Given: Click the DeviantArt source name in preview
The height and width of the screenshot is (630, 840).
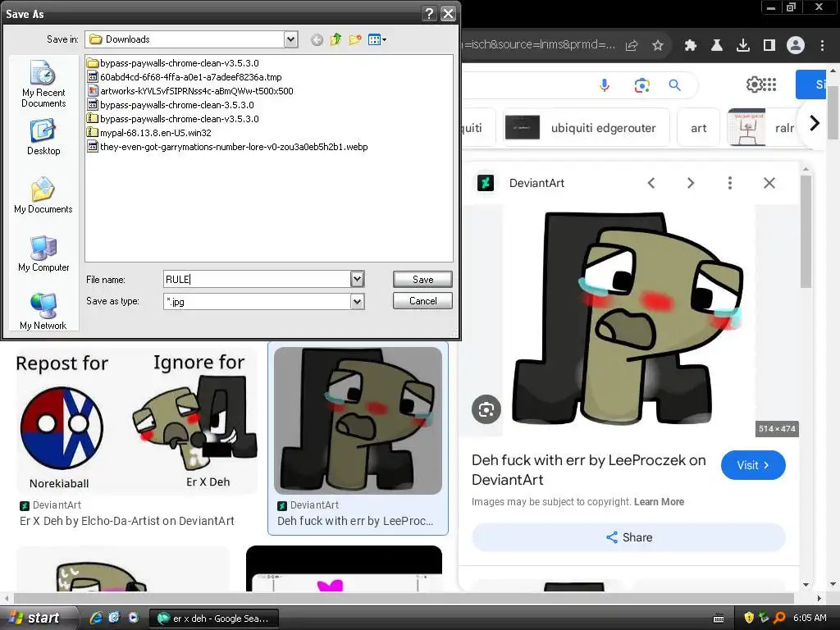Looking at the screenshot, I should pos(536,183).
